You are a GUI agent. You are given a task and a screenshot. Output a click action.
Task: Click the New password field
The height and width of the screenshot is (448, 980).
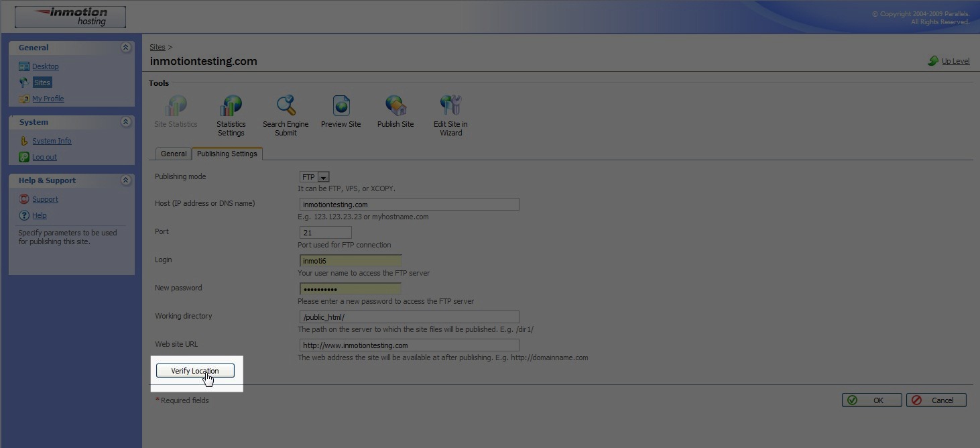point(350,289)
